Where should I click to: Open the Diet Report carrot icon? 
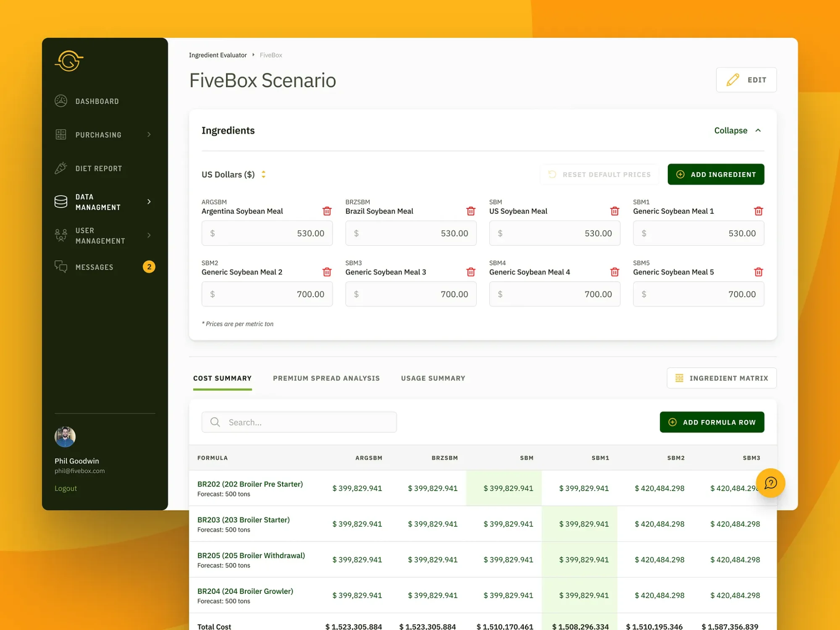(61, 168)
